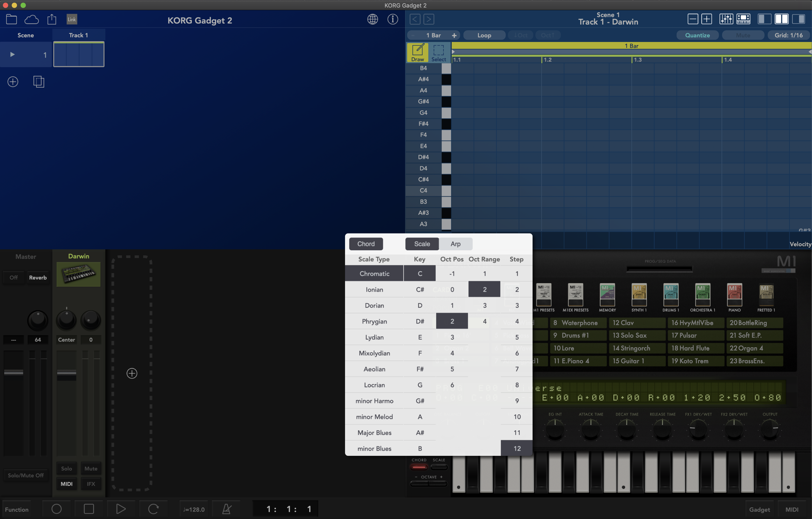Screen dimensions: 812x519
Task: Open the Darwin gadget thumbnail
Action: 78,274
